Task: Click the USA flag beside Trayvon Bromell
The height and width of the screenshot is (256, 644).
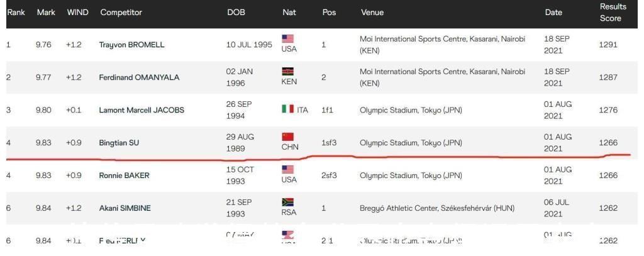Action: (x=288, y=39)
